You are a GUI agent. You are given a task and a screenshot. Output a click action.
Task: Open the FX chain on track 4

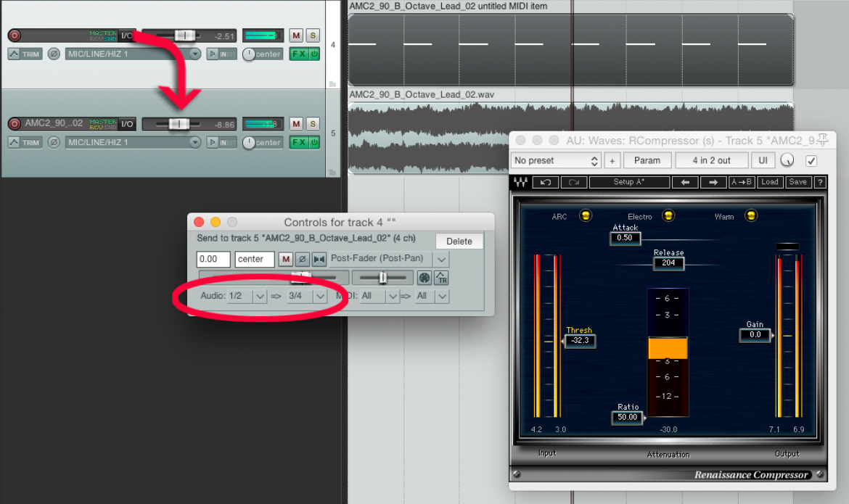(x=299, y=54)
